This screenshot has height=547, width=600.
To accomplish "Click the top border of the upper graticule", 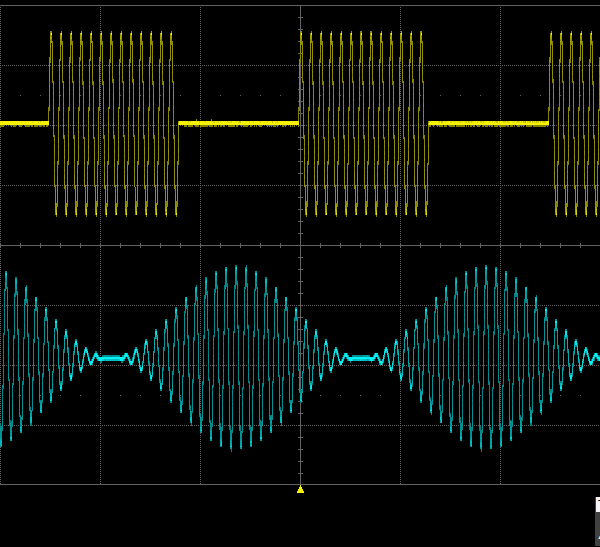I will [x=150, y=6].
